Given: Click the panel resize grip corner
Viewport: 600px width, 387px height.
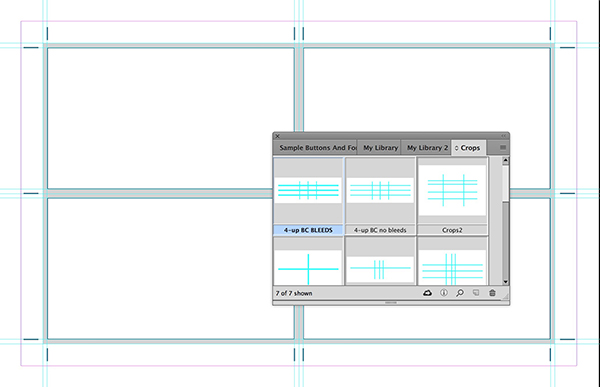Looking at the screenshot, I should (x=505, y=296).
